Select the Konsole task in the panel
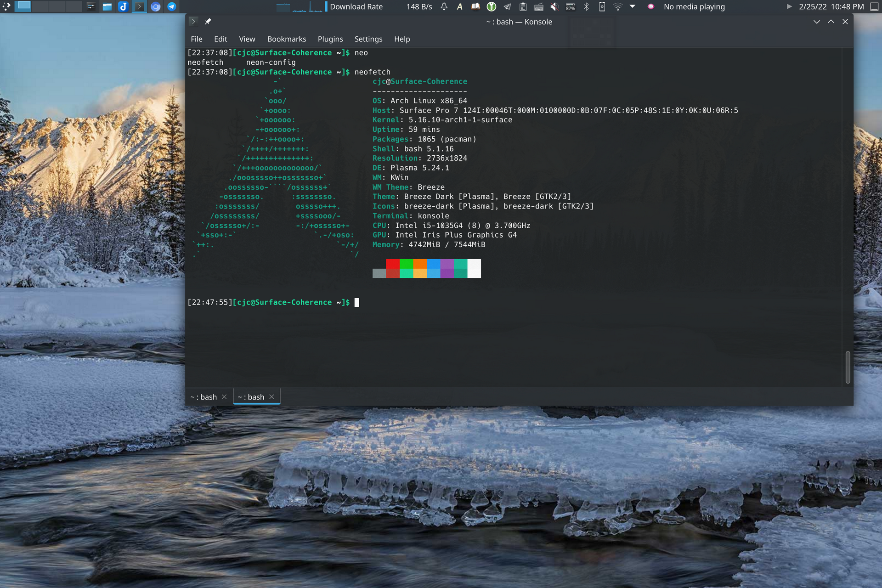 point(139,6)
